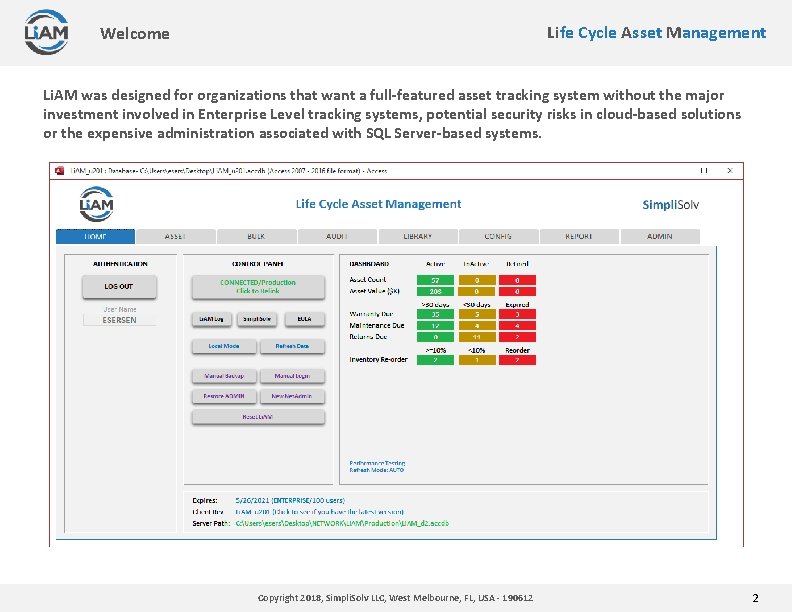Image resolution: width=792 pixels, height=612 pixels.
Task: Click the 'Asset Count' dashboard label
Action: [368, 279]
